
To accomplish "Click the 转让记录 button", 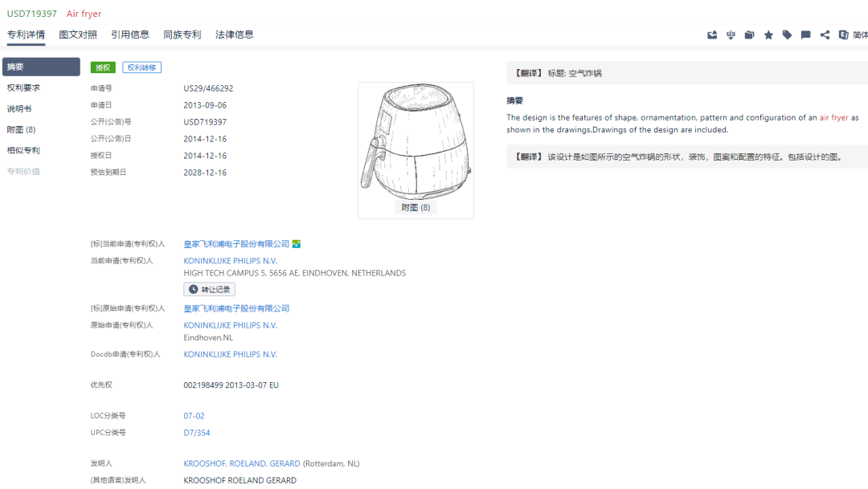I will [210, 289].
